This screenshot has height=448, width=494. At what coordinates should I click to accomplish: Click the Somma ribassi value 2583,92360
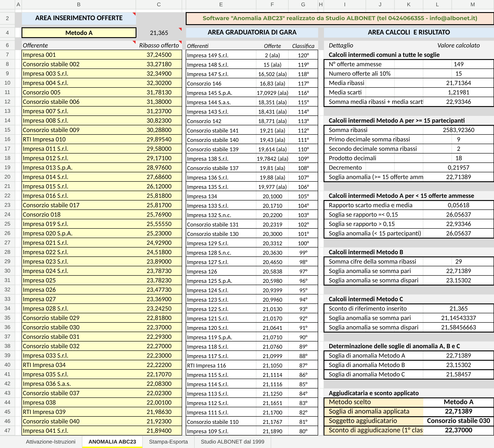coord(458,130)
